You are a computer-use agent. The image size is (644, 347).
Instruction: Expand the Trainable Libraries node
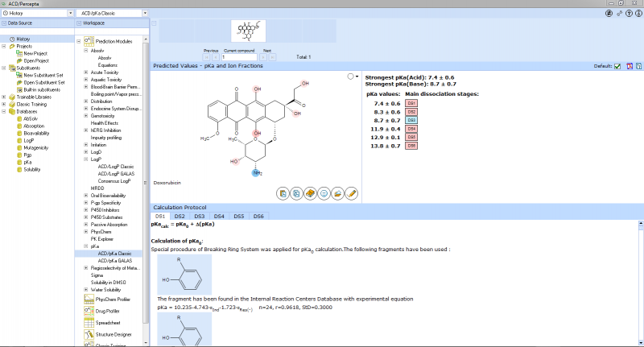tap(4, 97)
